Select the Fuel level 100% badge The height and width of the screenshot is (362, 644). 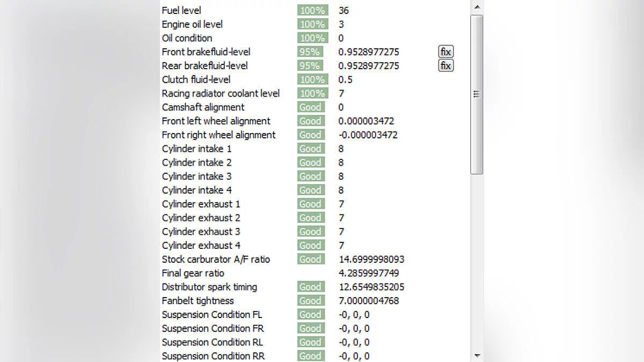click(x=312, y=10)
